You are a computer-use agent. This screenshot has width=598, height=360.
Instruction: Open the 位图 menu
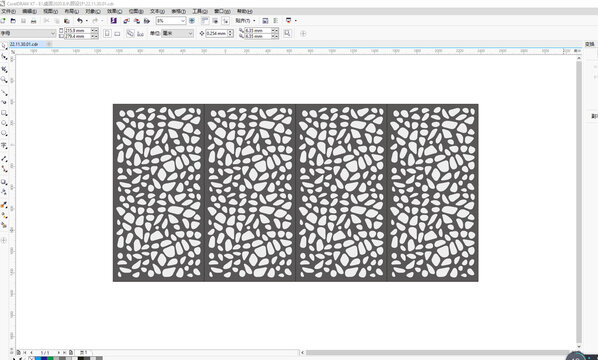point(136,11)
